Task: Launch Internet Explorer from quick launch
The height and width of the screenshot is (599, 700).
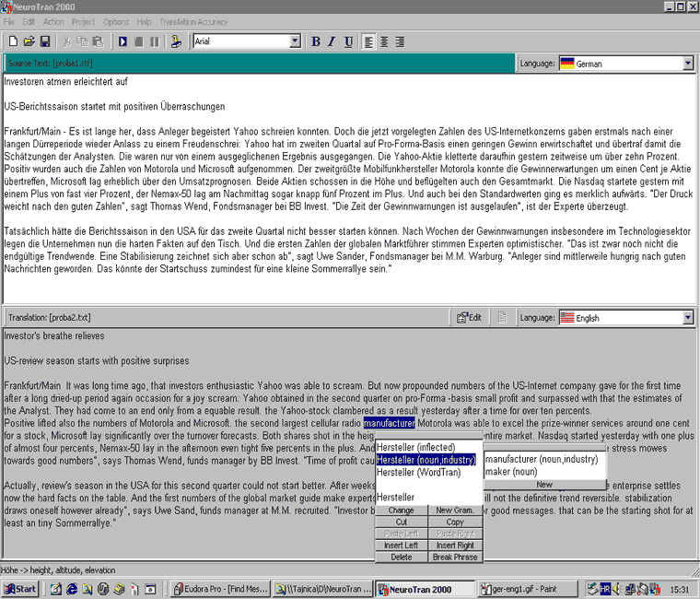Action: coord(72,589)
